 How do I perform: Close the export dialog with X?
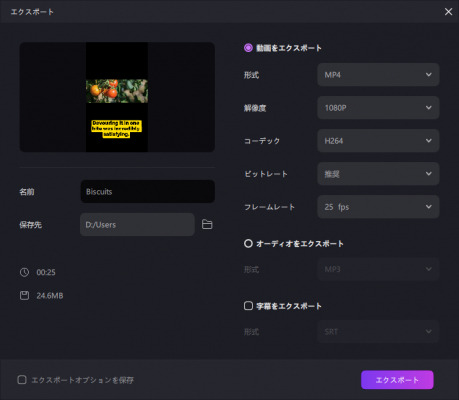[448, 12]
